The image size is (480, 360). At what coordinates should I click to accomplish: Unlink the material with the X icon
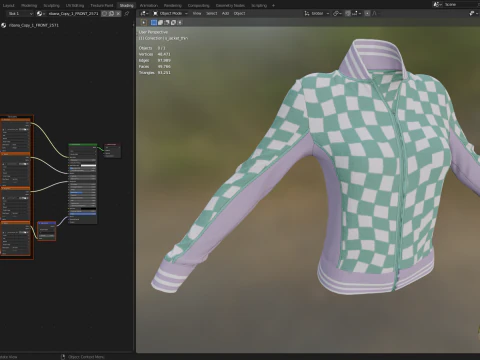coord(118,14)
